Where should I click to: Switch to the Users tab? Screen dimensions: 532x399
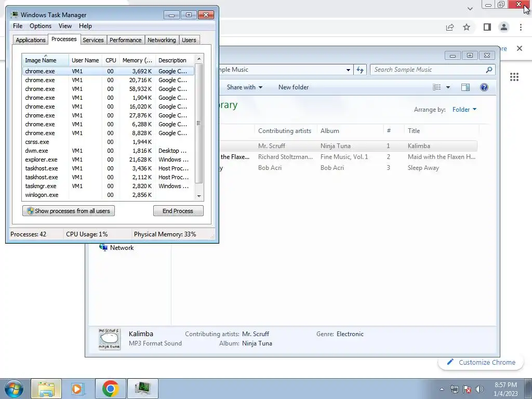(x=189, y=40)
